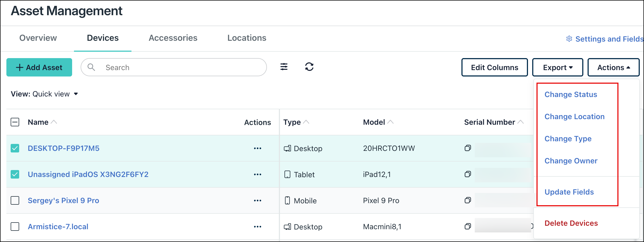Click the Add Asset button
Viewport: 644px width, 242px height.
click(x=39, y=67)
